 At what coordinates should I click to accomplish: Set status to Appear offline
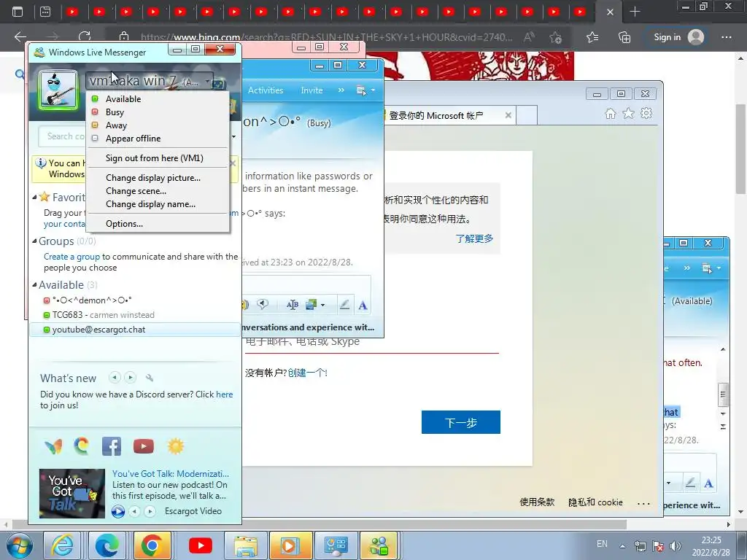click(x=133, y=139)
